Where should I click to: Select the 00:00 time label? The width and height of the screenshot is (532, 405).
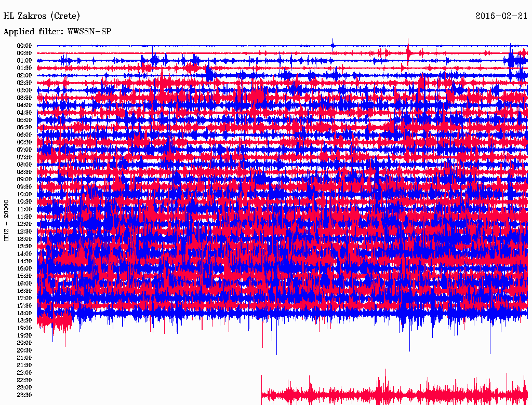tap(24, 46)
